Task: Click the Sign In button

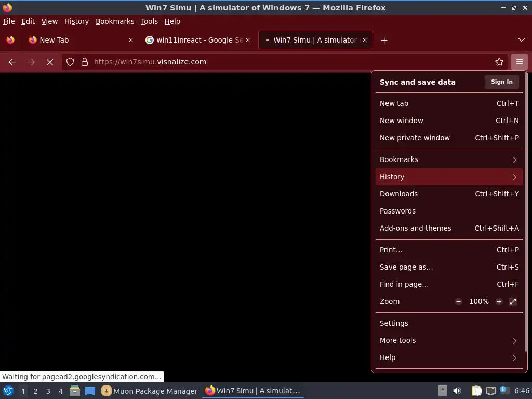Action: click(x=502, y=82)
